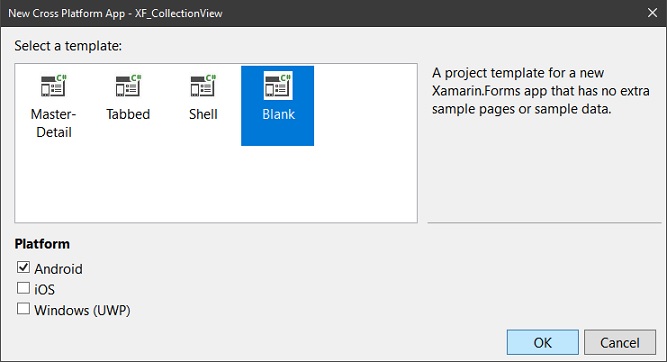This screenshot has height=362, width=667.
Task: Dismiss the dialog with Cancel
Action: pyautogui.click(x=620, y=342)
